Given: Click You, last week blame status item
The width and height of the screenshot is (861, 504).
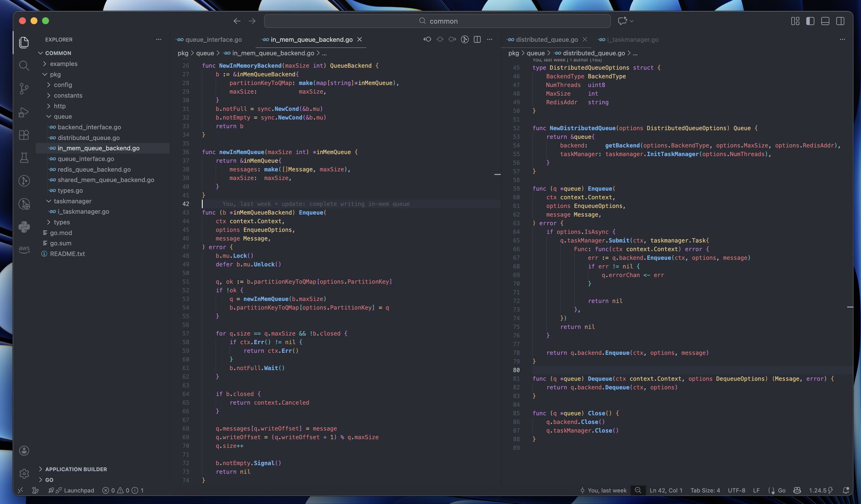Looking at the screenshot, I should click(603, 491).
